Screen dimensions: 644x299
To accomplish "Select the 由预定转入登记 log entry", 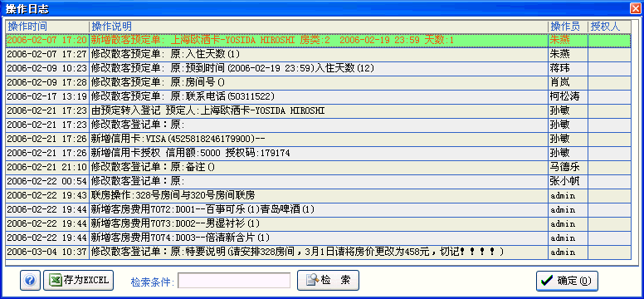I will tap(319, 110).
